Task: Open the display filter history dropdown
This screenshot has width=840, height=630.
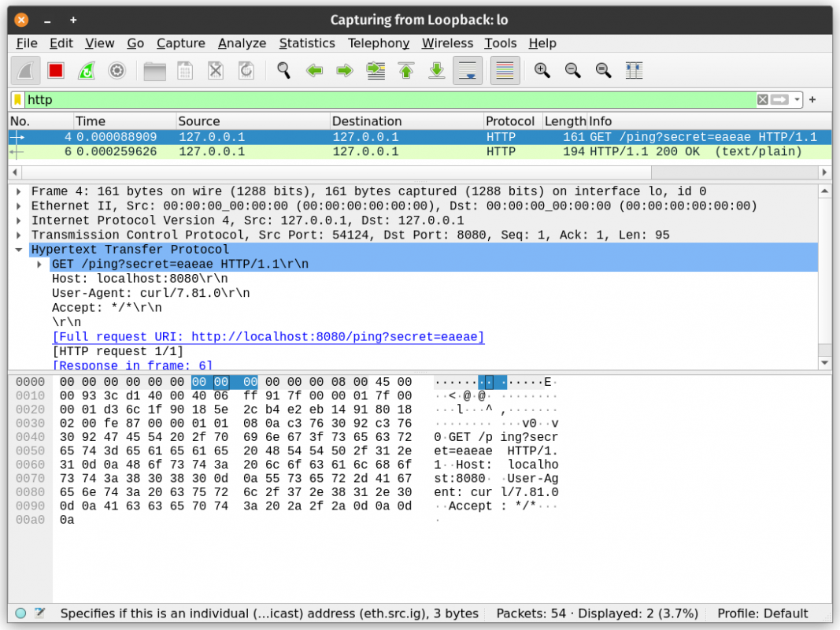Action: tap(797, 100)
